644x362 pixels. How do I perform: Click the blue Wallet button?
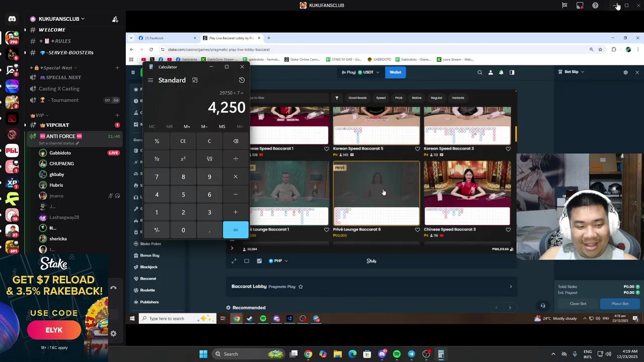pos(395,72)
